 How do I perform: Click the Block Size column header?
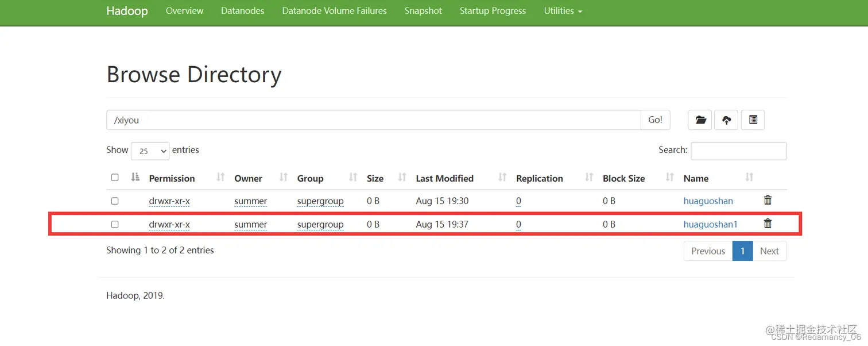(623, 178)
